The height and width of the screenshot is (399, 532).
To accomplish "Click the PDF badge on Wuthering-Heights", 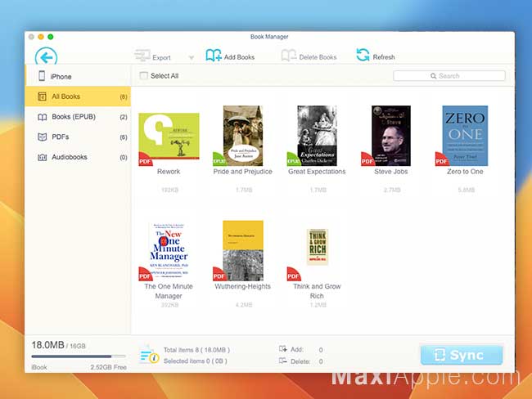I will pos(219,275).
